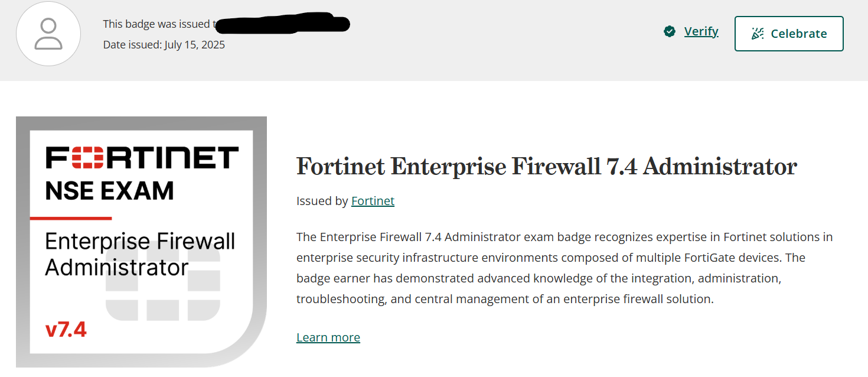
Task: Click the profile avatar placeholder icon
Action: tap(48, 34)
